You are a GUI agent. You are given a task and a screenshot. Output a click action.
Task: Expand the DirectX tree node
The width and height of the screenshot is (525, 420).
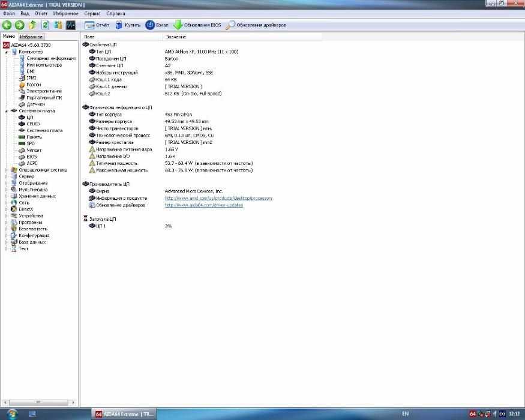(7, 209)
